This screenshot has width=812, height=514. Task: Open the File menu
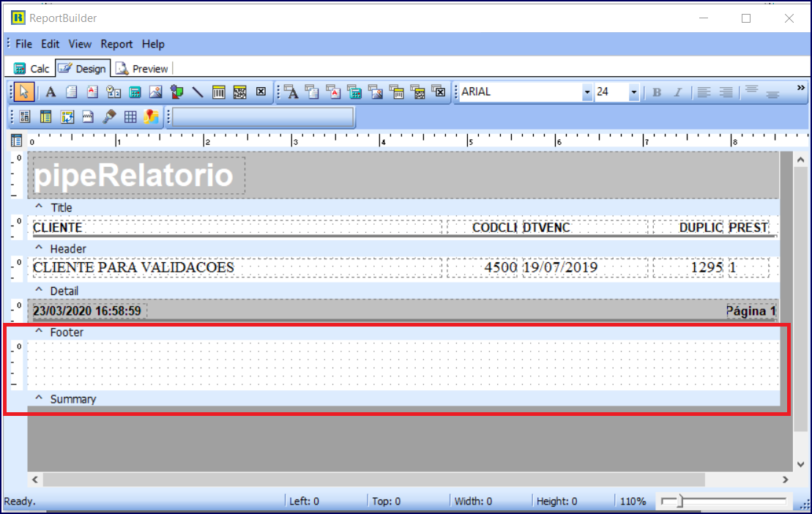23,44
